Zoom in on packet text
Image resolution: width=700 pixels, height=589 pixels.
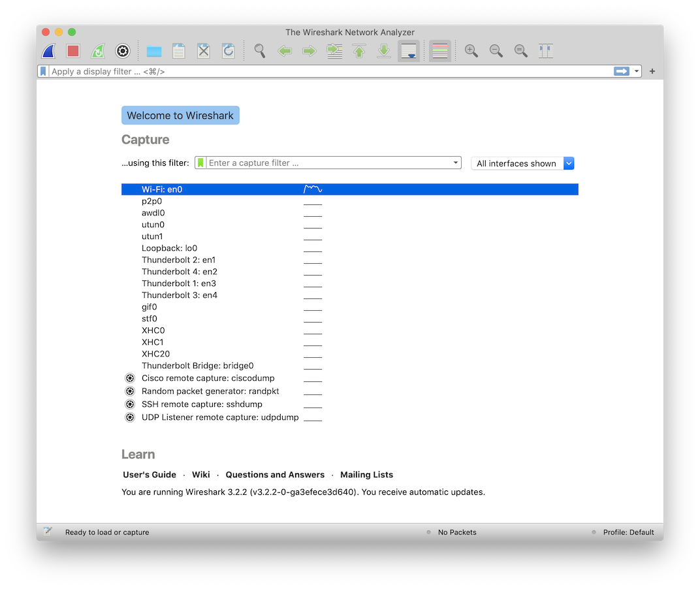[471, 51]
